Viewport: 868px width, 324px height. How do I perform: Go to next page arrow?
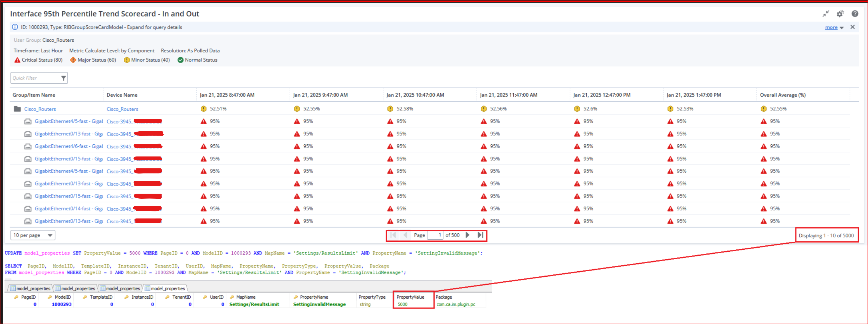click(x=467, y=235)
